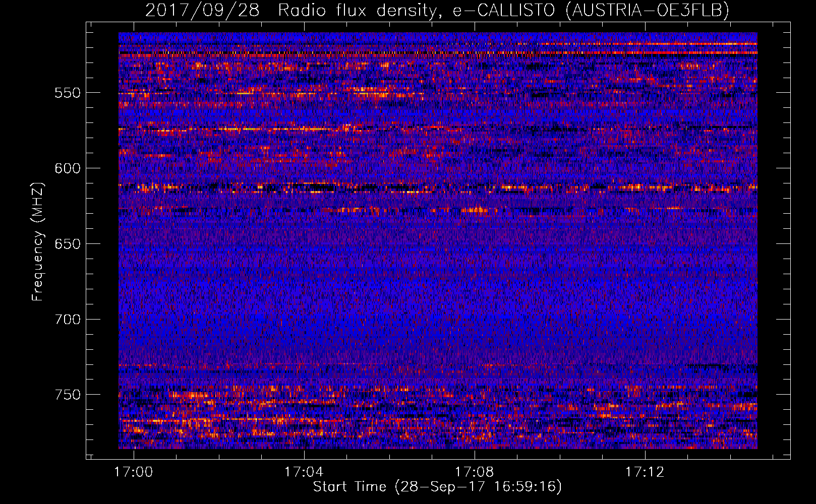Click the 17:04 time tick label
The height and width of the screenshot is (504, 816).
[304, 472]
